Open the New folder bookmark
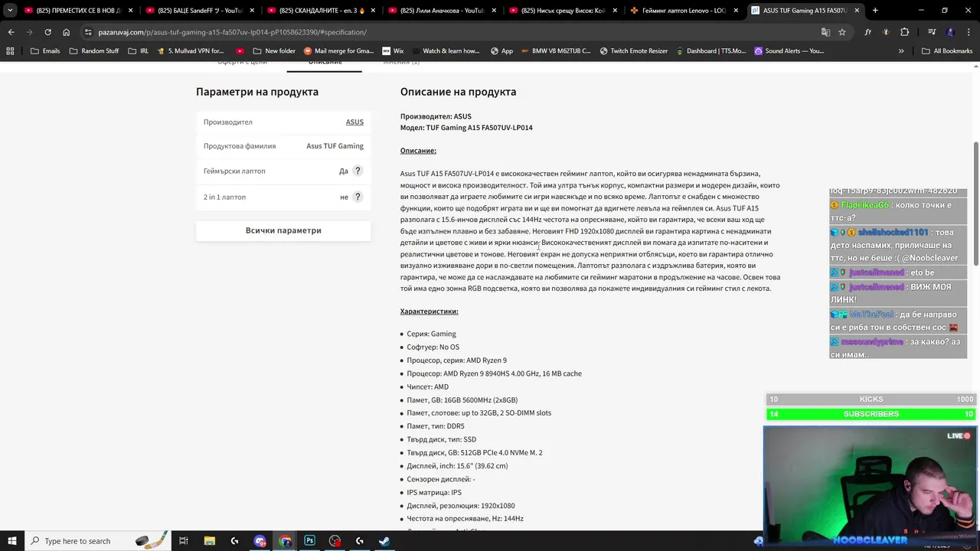The width and height of the screenshot is (980, 551). (x=274, y=51)
